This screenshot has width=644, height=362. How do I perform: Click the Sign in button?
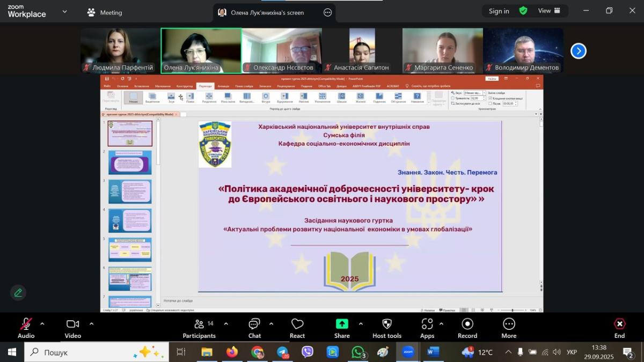pyautogui.click(x=499, y=11)
